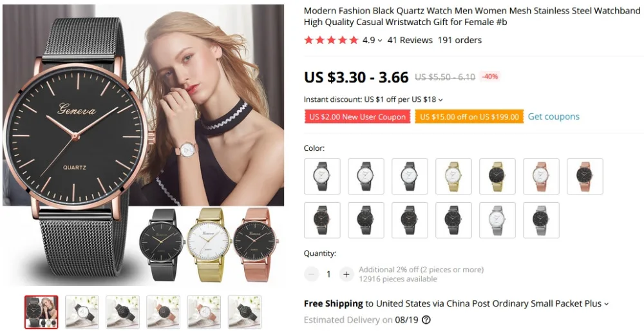Screen dimensions: 644x331
Task: Decrease quantity with the minus button
Action: click(x=311, y=274)
